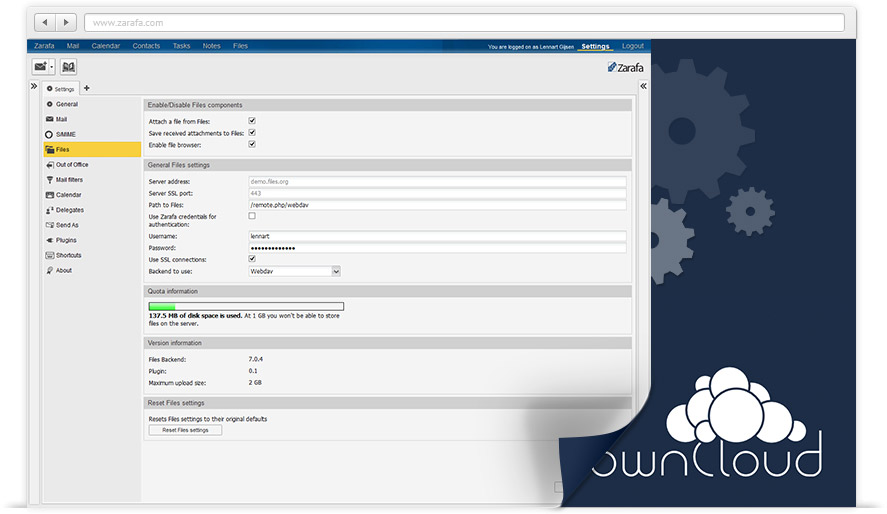Image resolution: width=887 pixels, height=514 pixels.
Task: Click the Server SSL port field
Action: (437, 193)
